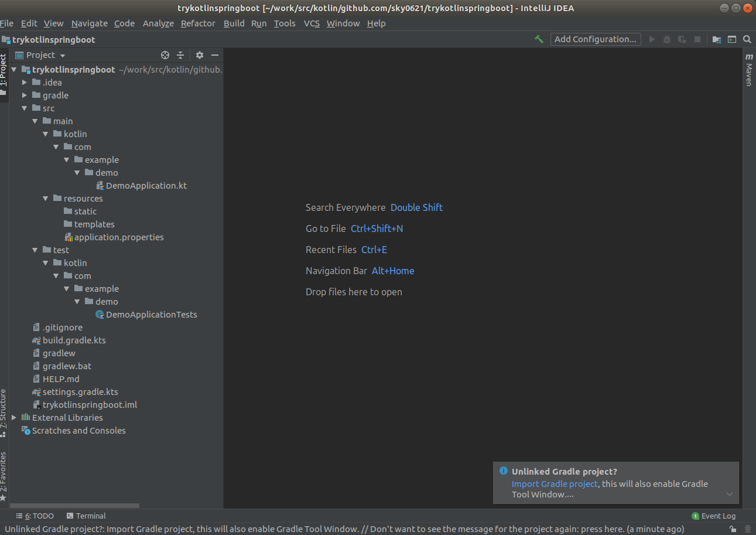Image resolution: width=756 pixels, height=535 pixels.
Task: Locate opened file with the crosshair icon
Action: [x=165, y=54]
